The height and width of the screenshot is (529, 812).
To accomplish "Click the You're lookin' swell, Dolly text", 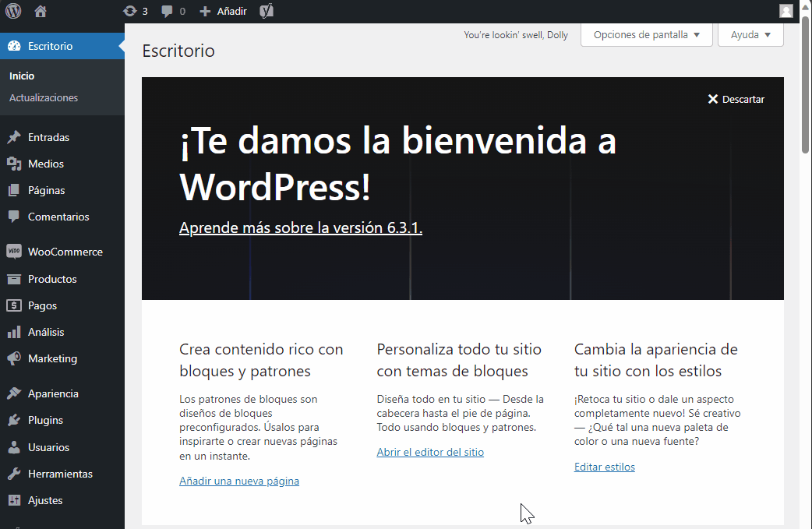I will pyautogui.click(x=515, y=35).
